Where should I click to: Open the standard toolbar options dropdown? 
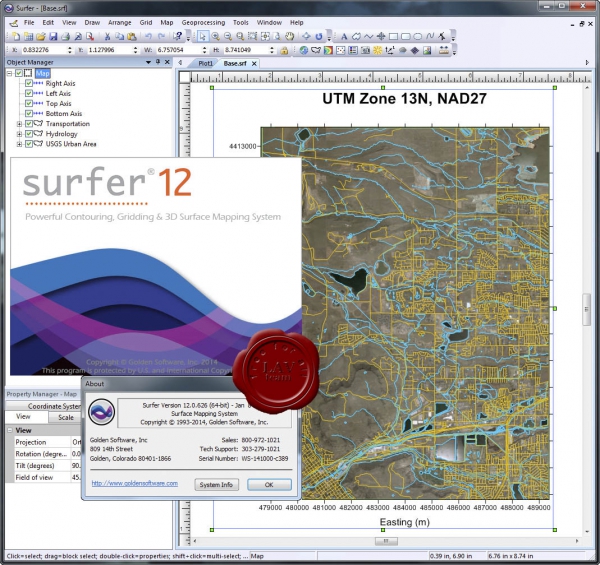pos(188,37)
